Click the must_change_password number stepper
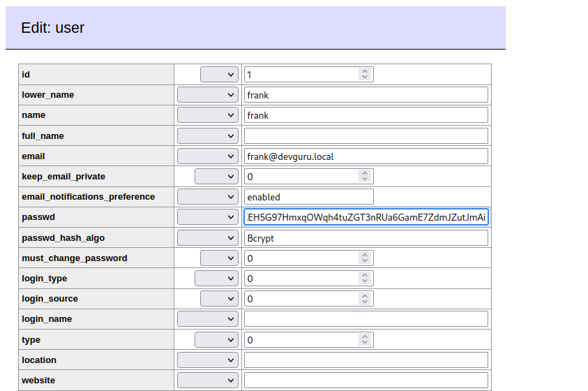Screen dimensions: 588x391 [364, 258]
